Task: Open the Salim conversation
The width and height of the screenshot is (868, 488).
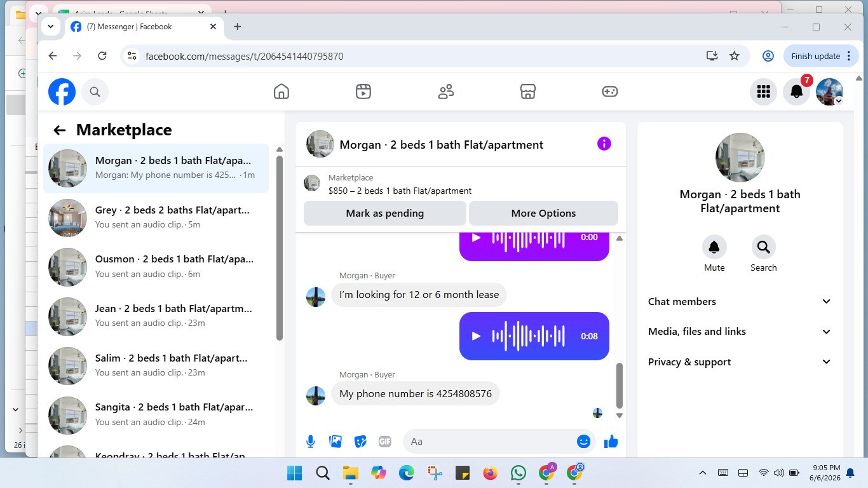Action: tap(156, 365)
